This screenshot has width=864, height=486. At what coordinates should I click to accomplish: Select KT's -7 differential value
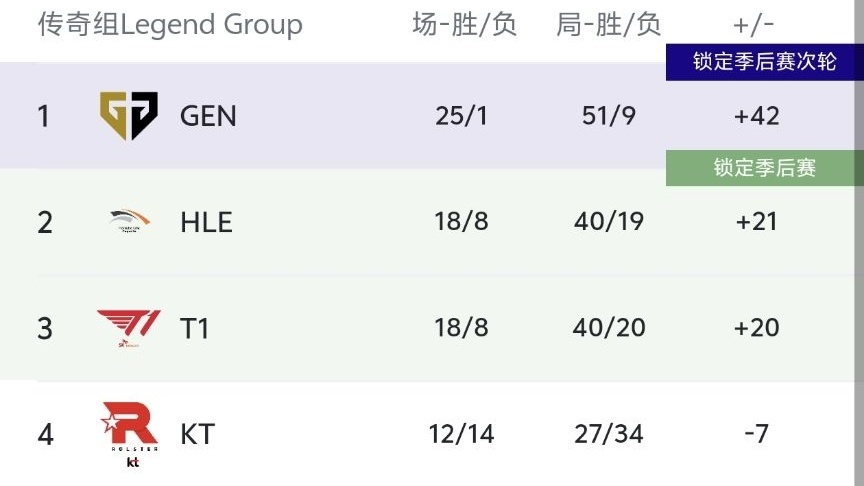click(x=757, y=434)
